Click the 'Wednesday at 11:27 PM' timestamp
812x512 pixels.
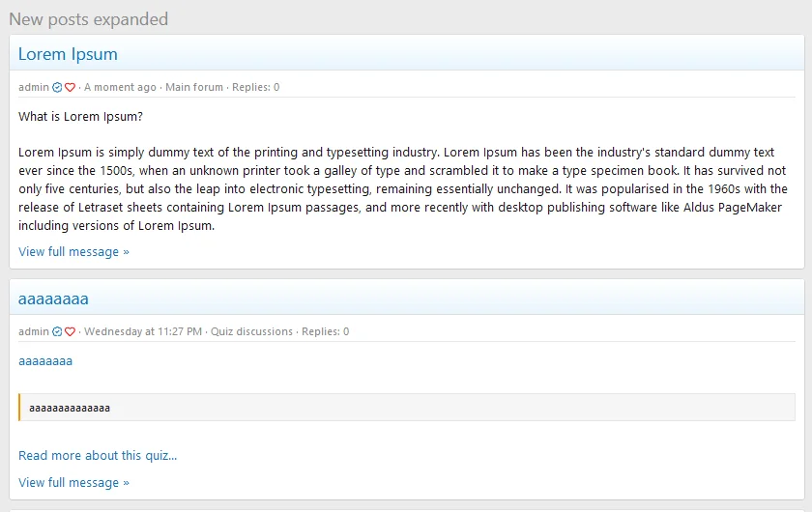click(143, 332)
